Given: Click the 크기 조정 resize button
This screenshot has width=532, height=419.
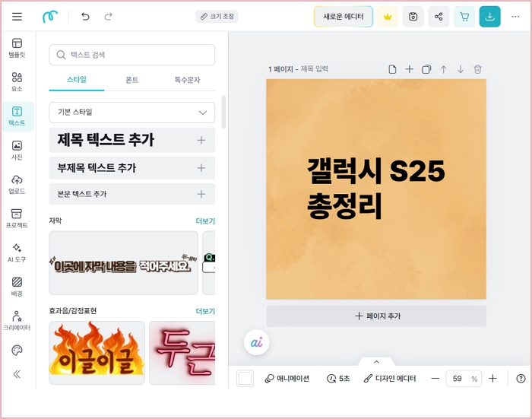Looking at the screenshot, I should point(217,16).
